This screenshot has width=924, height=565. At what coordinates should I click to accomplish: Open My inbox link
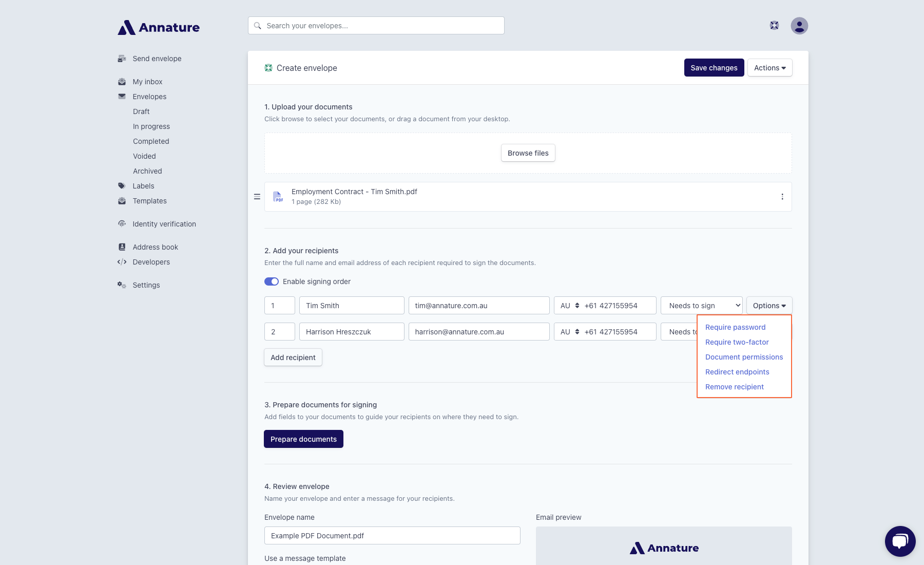[147, 82]
